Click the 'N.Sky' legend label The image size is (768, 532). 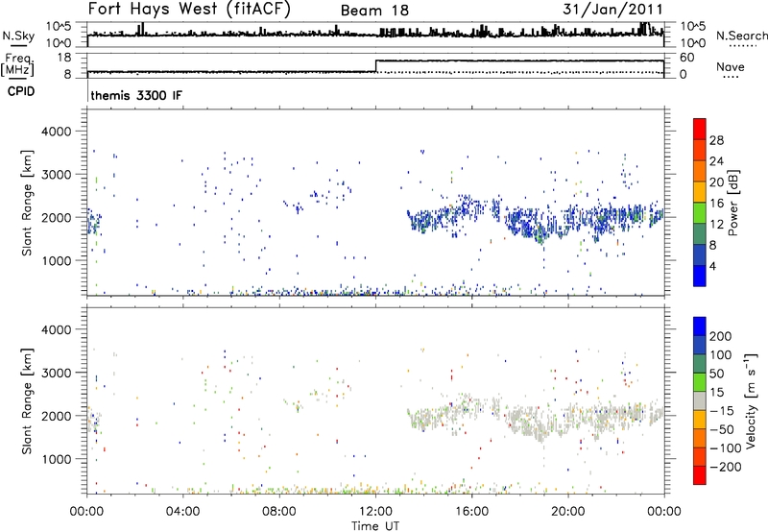pos(18,36)
